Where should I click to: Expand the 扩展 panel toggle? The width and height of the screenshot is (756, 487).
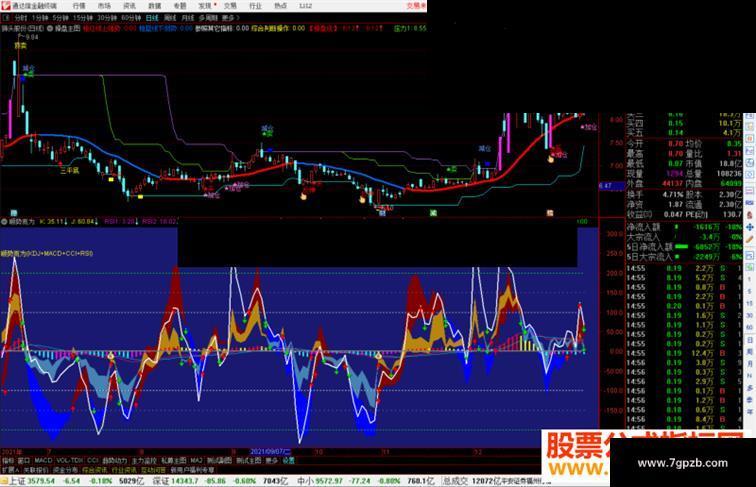click(10, 470)
